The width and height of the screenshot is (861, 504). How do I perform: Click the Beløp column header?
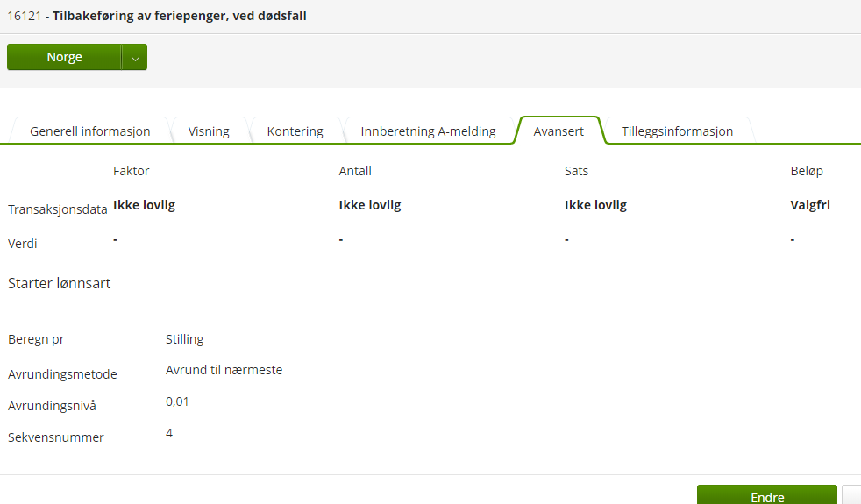coord(807,171)
